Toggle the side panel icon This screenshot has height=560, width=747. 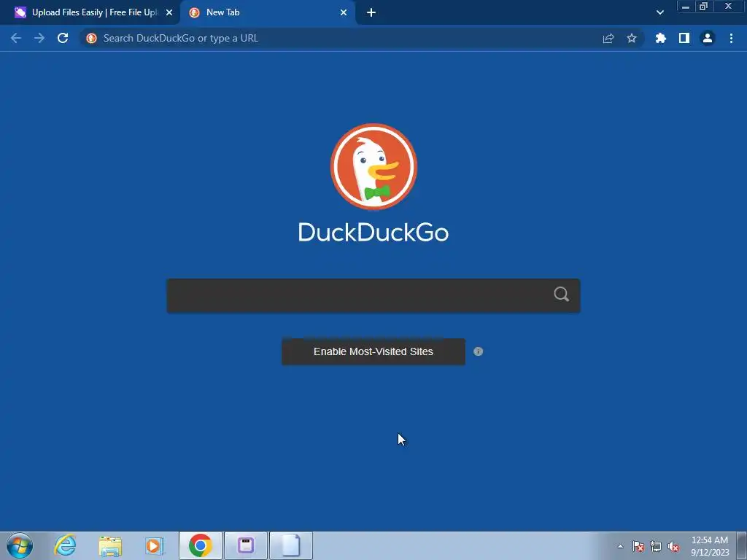pos(684,38)
